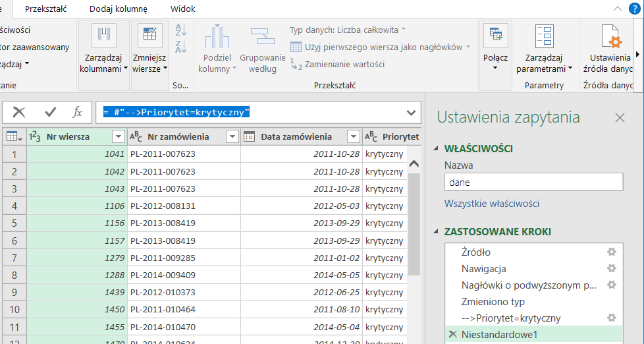Delete the Niestandardowe1 step
The height and width of the screenshot is (344, 644).
tap(452, 335)
